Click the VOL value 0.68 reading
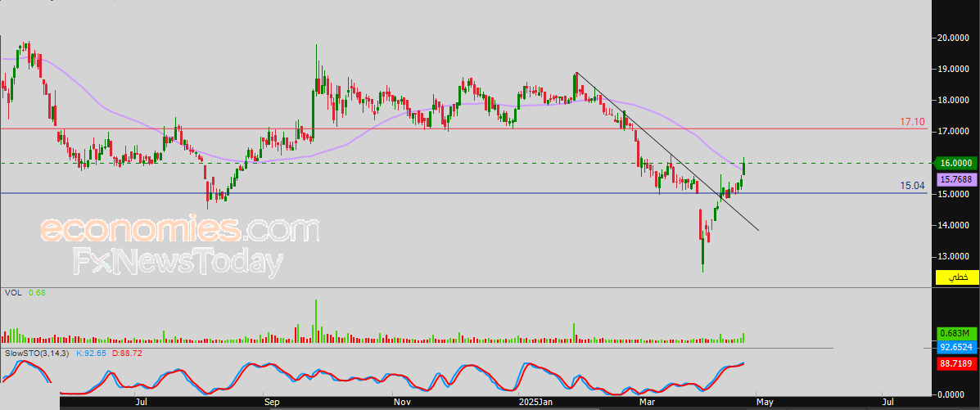The height and width of the screenshot is (410, 980). click(x=36, y=292)
